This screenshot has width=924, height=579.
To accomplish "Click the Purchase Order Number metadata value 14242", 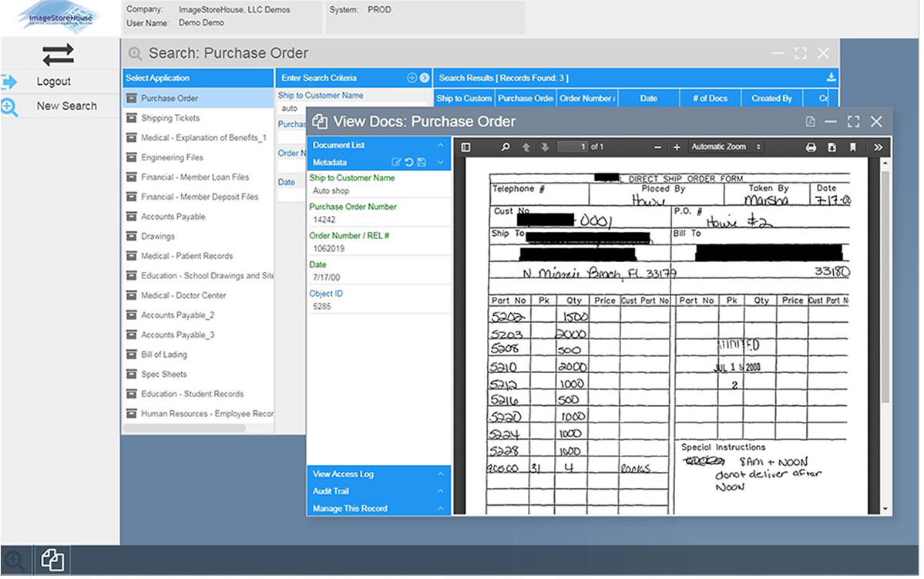I will coord(324,219).
